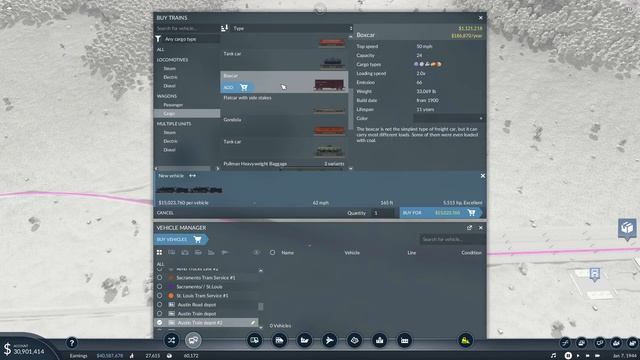640x360 pixels.
Task: Click the rename pencil on Austin Train depot #2
Action: click(x=253, y=322)
